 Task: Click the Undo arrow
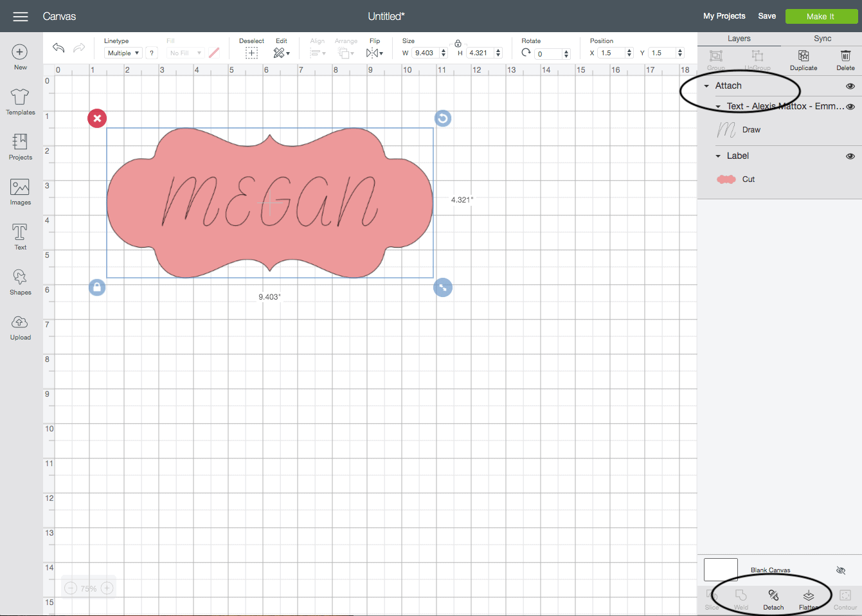coord(58,48)
